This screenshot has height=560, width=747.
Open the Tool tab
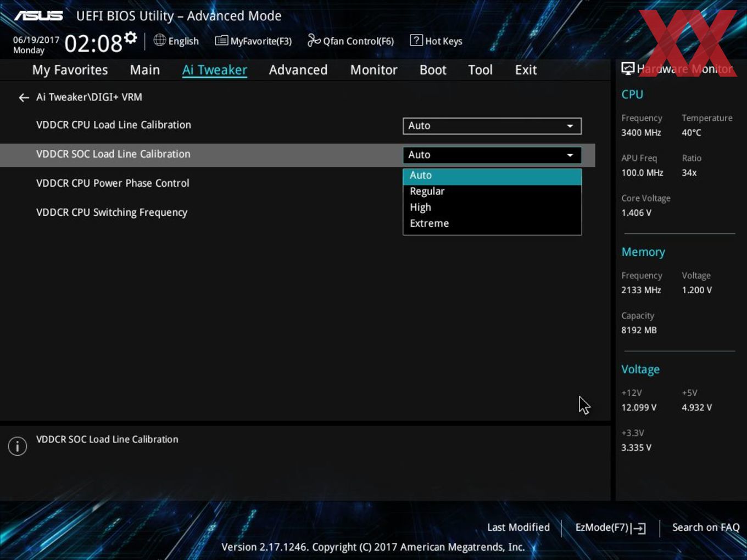[480, 70]
